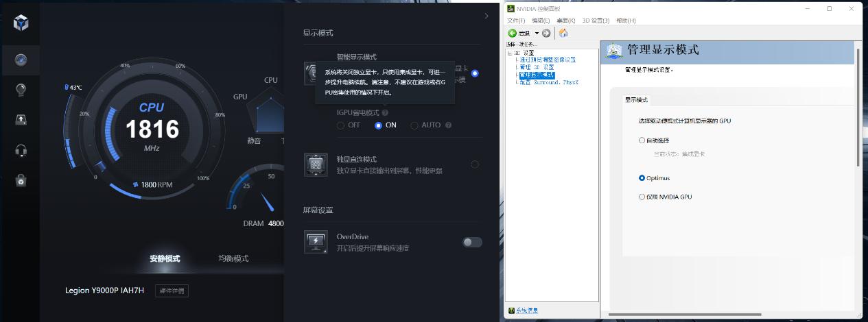Click the 开启后提升屏幕响应速度 description
Image resolution: width=868 pixels, height=322 pixels.
click(x=373, y=248)
